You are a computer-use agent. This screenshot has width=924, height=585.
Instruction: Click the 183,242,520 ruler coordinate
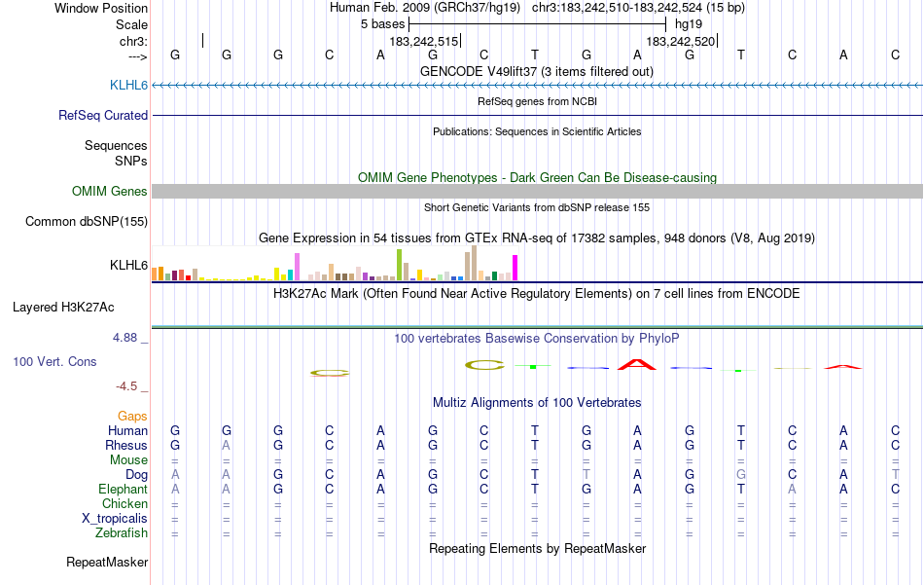681,42
